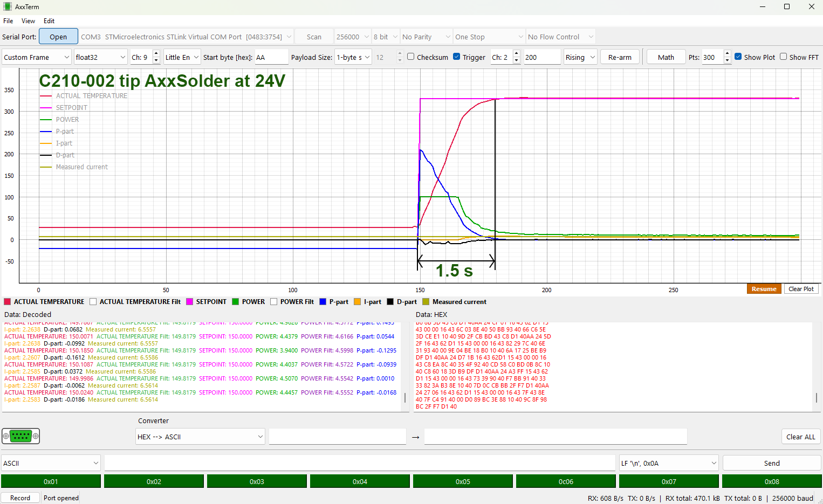This screenshot has width=823, height=504.
Task: Toggle ACTUAL TEMPERATURE Filt series visibility
Action: 93,302
